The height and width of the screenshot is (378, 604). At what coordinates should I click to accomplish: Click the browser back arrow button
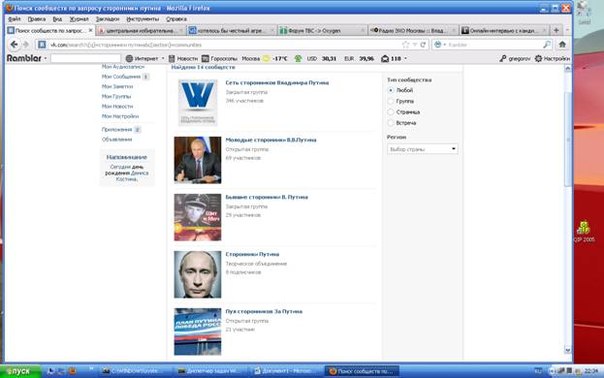pos(14,45)
